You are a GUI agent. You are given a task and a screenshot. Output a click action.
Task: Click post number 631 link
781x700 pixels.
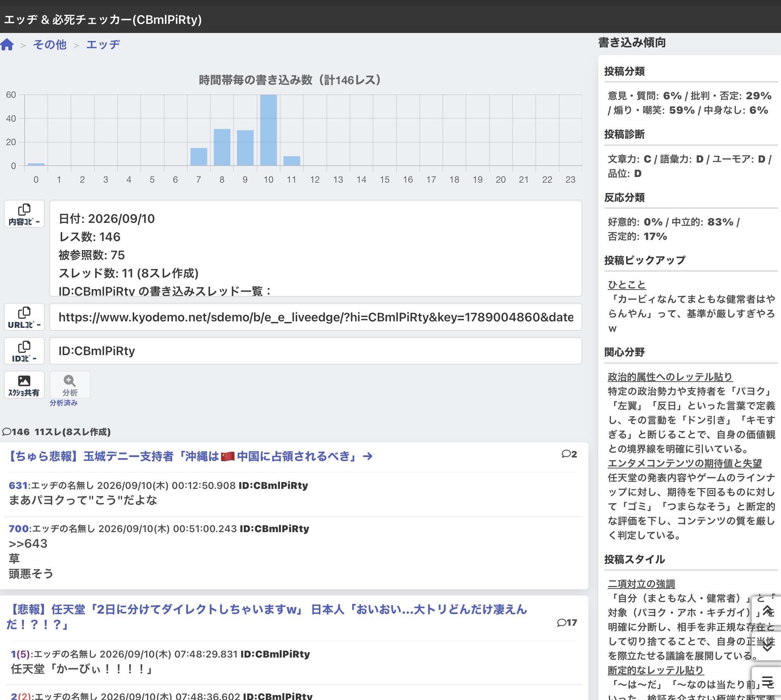click(18, 485)
